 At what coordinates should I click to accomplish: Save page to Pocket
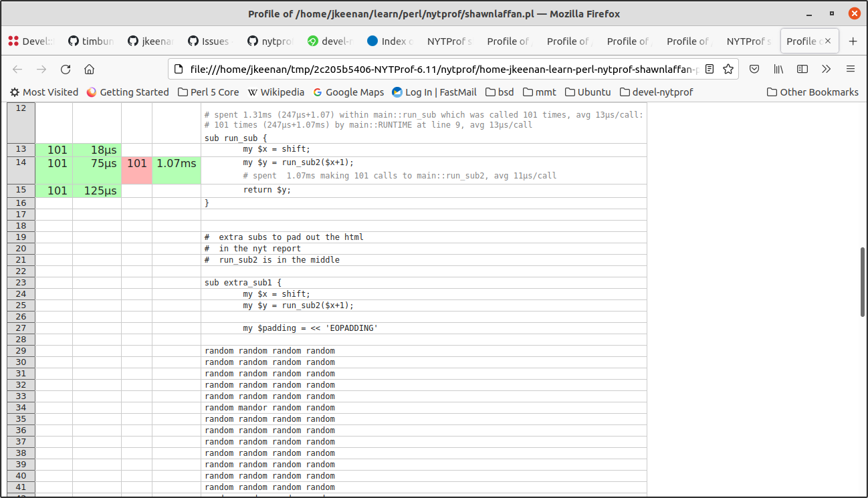[x=754, y=69]
